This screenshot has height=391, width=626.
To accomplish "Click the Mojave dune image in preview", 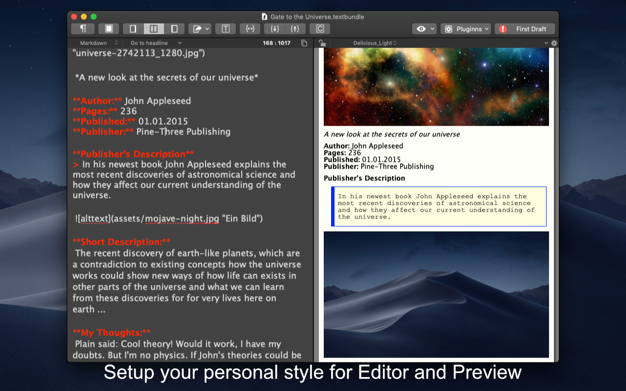I will (436, 294).
